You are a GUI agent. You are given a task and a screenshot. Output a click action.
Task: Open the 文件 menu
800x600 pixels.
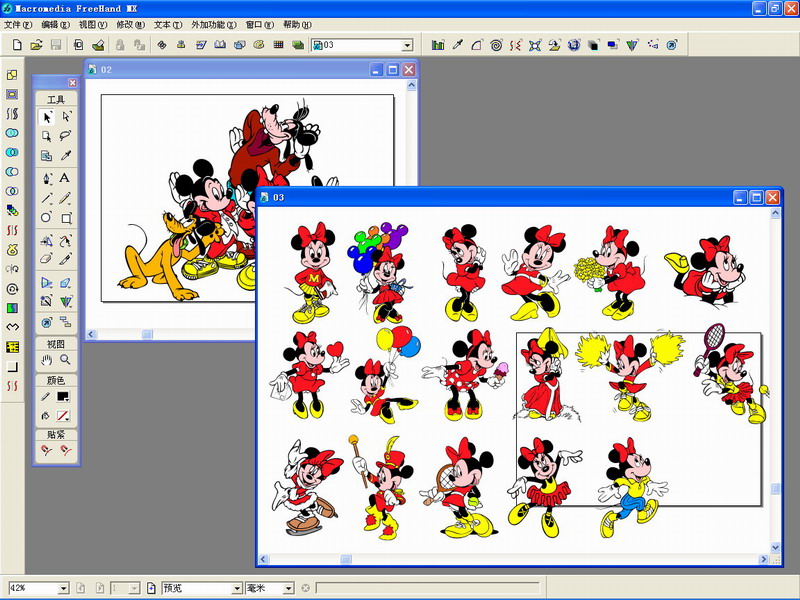click(18, 24)
